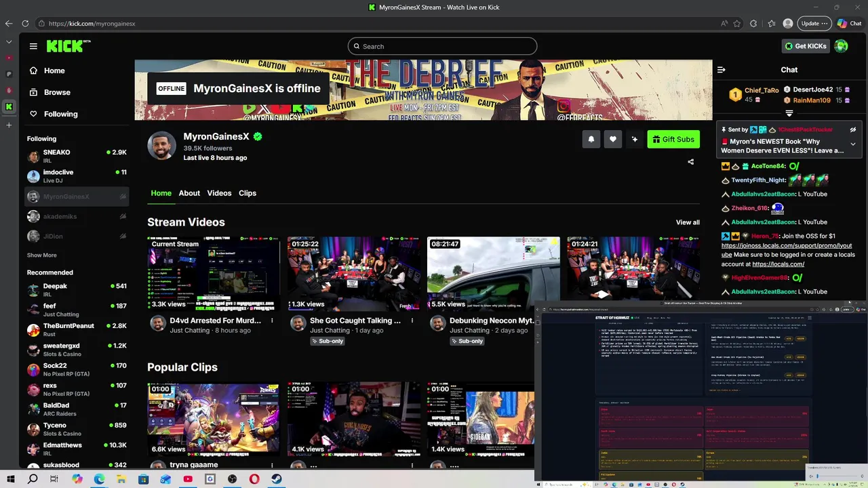Open akademiks channel in sidebar
Viewport: 868px width, 488px height.
(77, 216)
